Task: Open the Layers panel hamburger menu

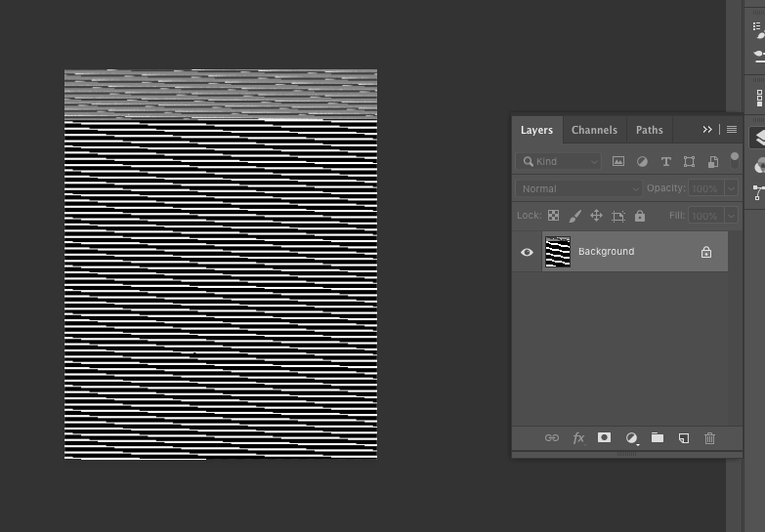Action: [732, 129]
